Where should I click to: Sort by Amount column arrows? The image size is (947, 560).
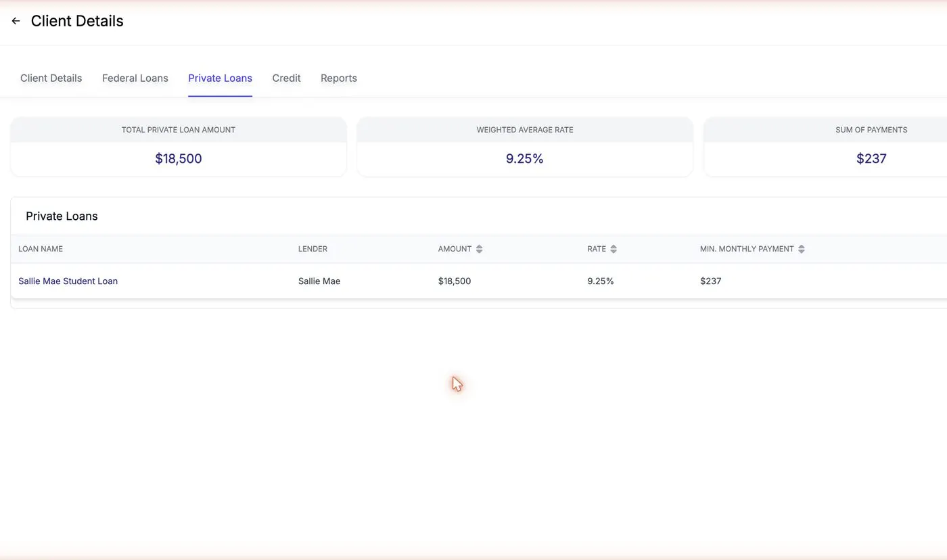[479, 249]
